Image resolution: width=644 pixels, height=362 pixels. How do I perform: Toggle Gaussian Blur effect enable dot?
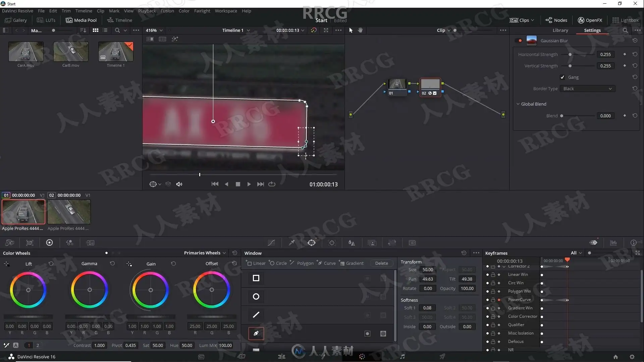pyautogui.click(x=520, y=41)
